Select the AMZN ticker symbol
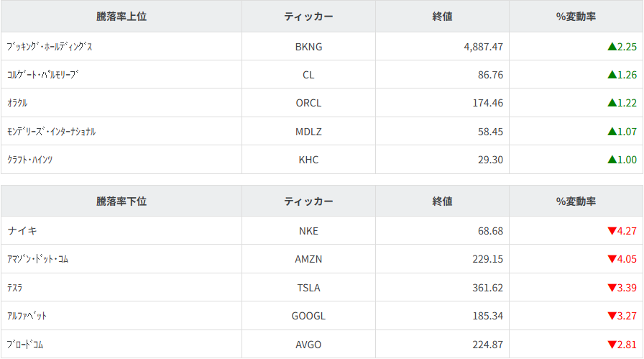 tap(308, 259)
